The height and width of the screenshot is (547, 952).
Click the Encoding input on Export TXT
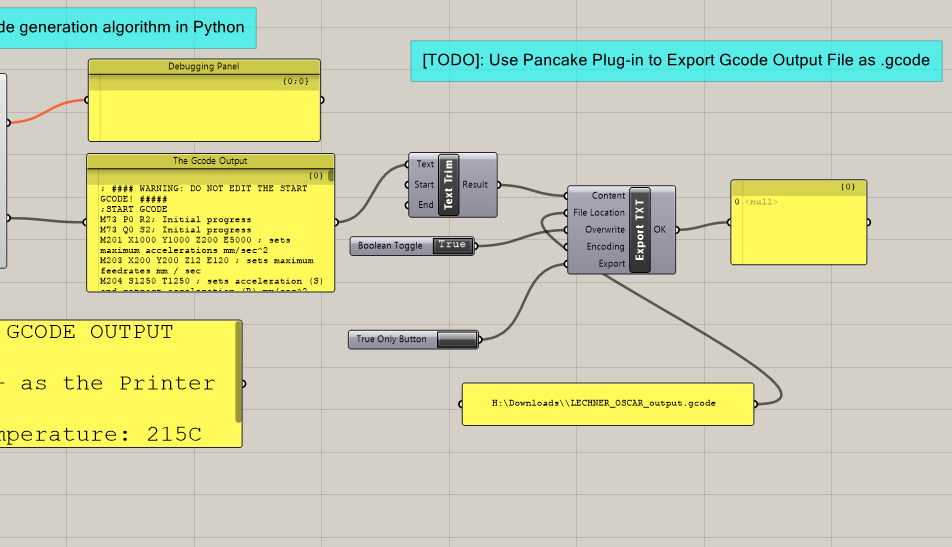pyautogui.click(x=605, y=246)
